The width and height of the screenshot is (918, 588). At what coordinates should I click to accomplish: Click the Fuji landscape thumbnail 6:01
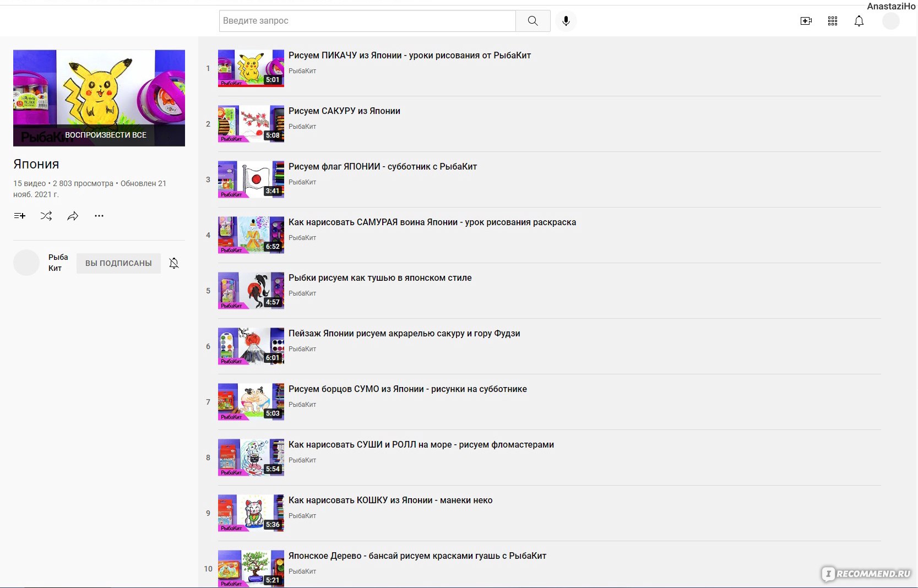point(251,346)
